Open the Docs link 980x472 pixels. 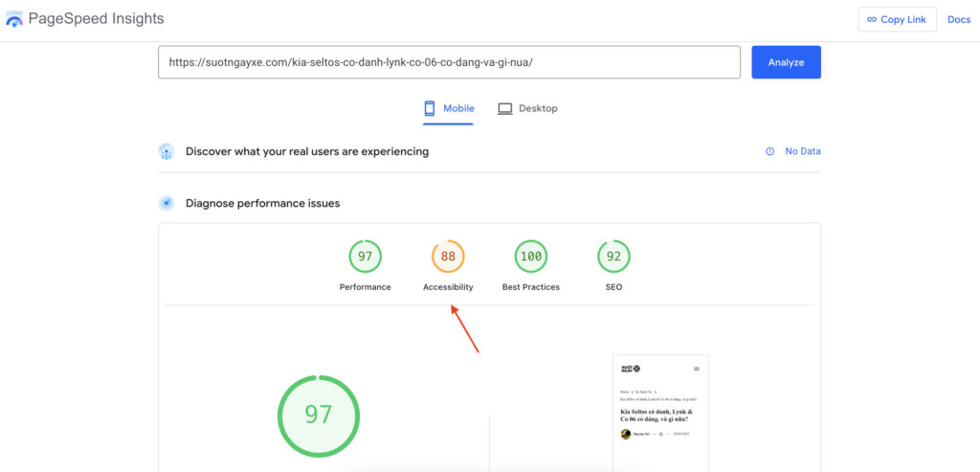(x=959, y=19)
